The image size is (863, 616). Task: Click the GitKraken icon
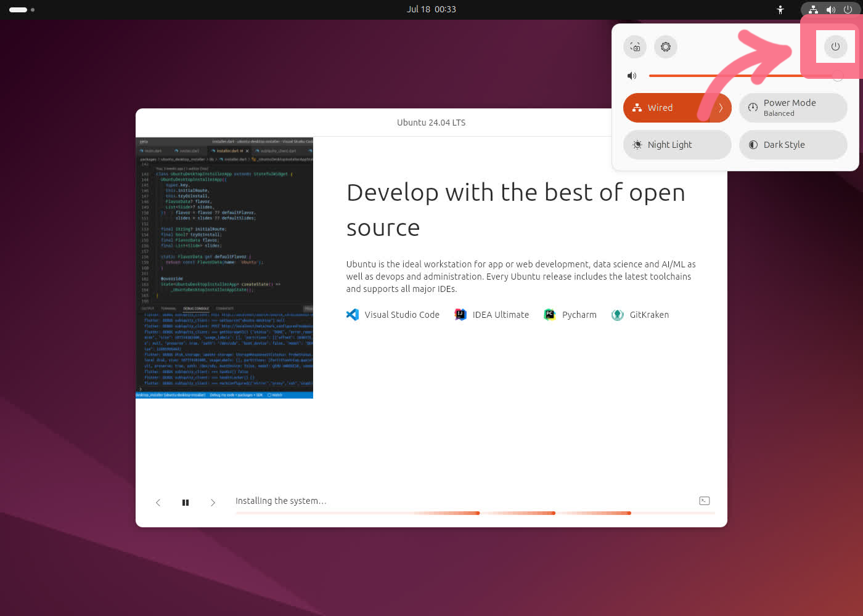[x=617, y=315]
